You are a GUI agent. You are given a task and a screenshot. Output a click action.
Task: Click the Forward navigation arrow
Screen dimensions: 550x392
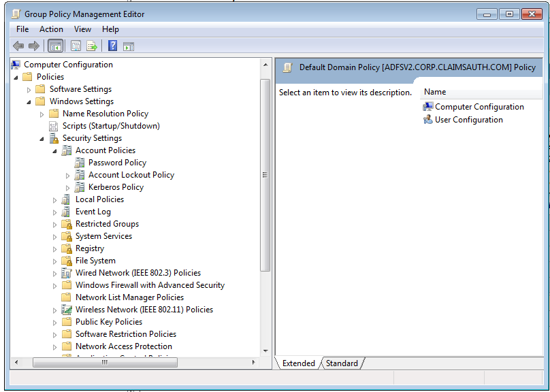pos(33,46)
